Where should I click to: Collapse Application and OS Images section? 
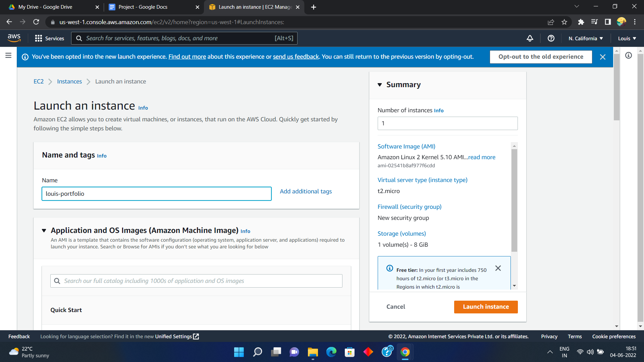point(44,231)
